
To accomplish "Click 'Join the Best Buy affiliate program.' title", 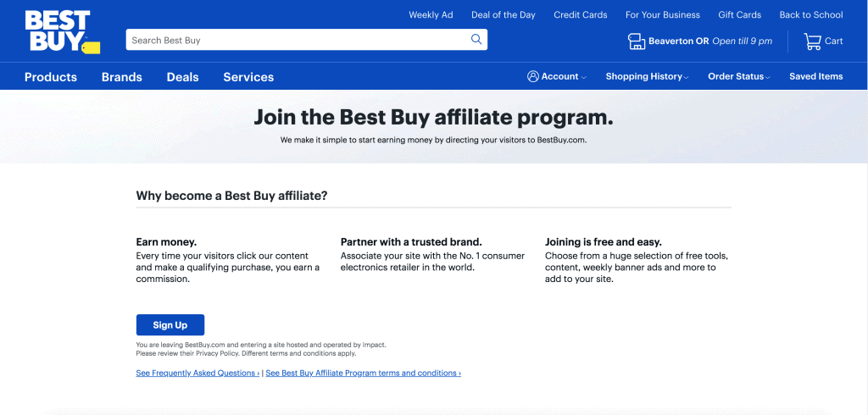I will coord(433,118).
